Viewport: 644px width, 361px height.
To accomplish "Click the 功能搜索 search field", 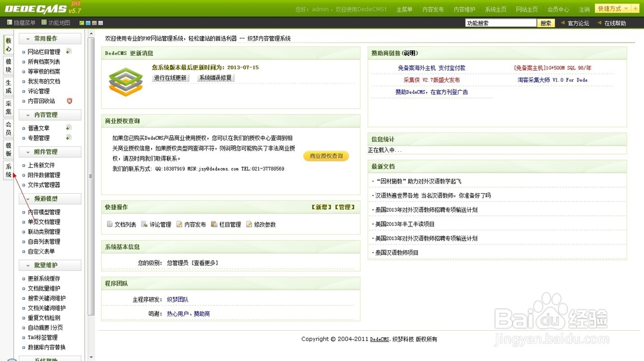I will click(500, 23).
